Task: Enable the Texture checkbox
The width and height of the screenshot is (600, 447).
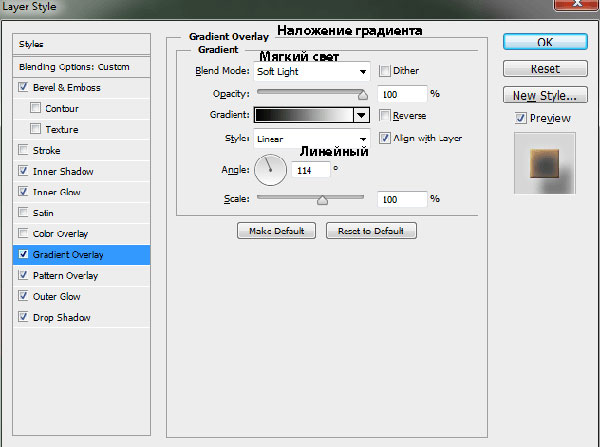Action: point(35,129)
